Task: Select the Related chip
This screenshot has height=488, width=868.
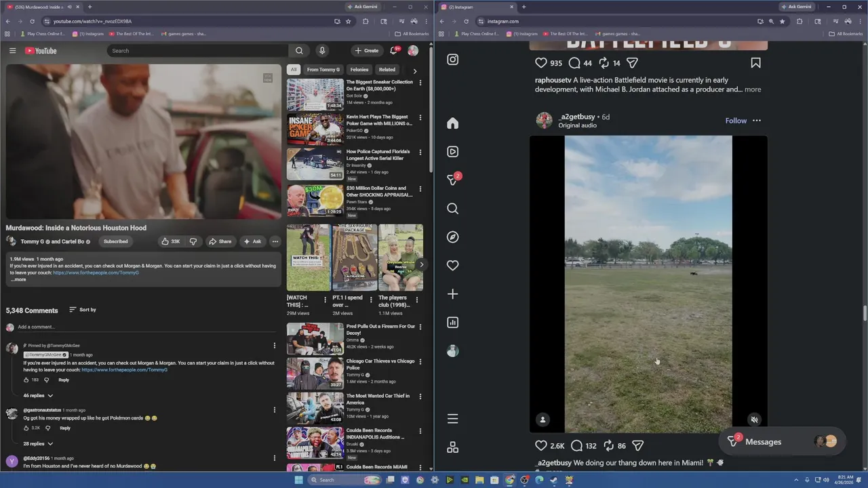Action: pyautogui.click(x=387, y=69)
